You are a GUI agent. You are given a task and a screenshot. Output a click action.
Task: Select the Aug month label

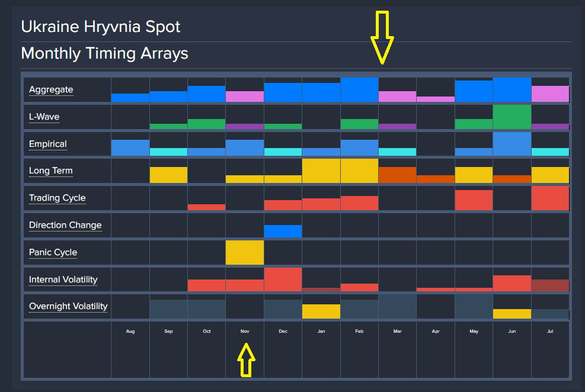pyautogui.click(x=130, y=331)
